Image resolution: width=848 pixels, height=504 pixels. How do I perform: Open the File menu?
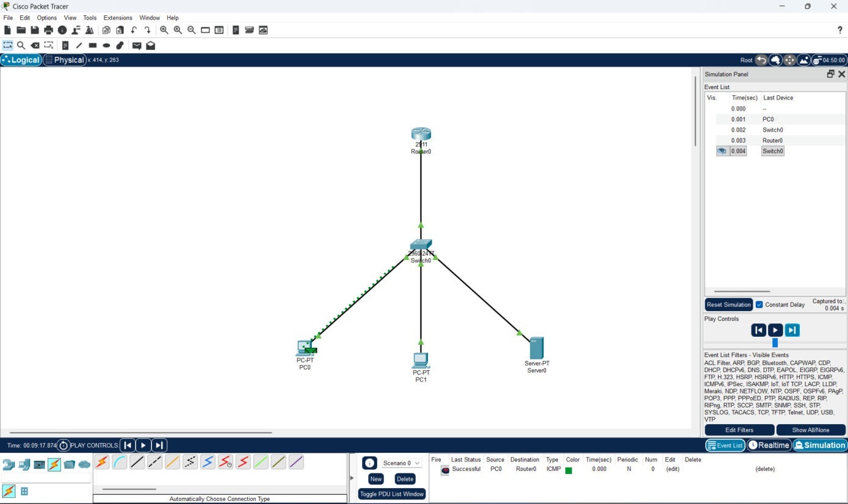[8, 18]
